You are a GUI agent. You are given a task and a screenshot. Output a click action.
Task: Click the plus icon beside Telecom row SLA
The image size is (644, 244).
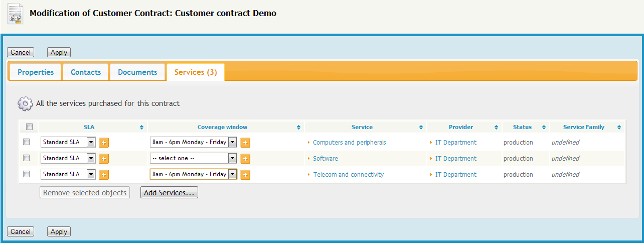[104, 175]
